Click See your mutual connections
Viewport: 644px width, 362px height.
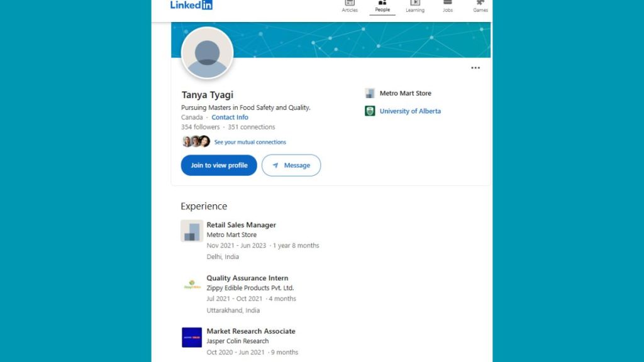[250, 142]
